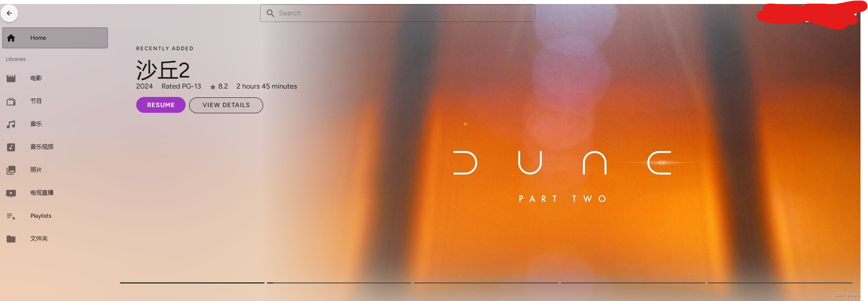Select the fourth carousel slide indicator
Screen dimensions: 868x301
[633, 283]
